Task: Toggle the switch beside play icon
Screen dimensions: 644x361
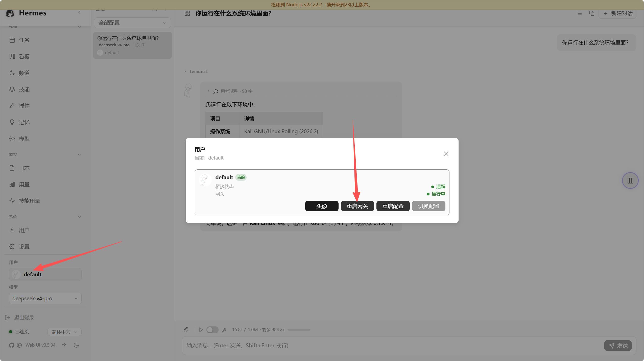Action: tap(212, 330)
